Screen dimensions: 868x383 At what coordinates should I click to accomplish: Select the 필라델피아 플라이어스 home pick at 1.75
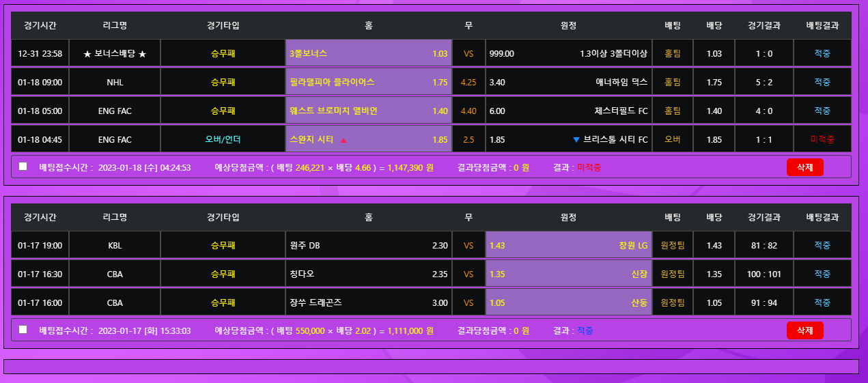(x=369, y=83)
